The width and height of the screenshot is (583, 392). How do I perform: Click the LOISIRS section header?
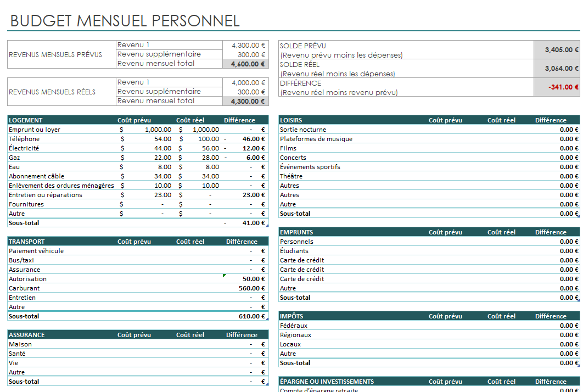pos(291,120)
